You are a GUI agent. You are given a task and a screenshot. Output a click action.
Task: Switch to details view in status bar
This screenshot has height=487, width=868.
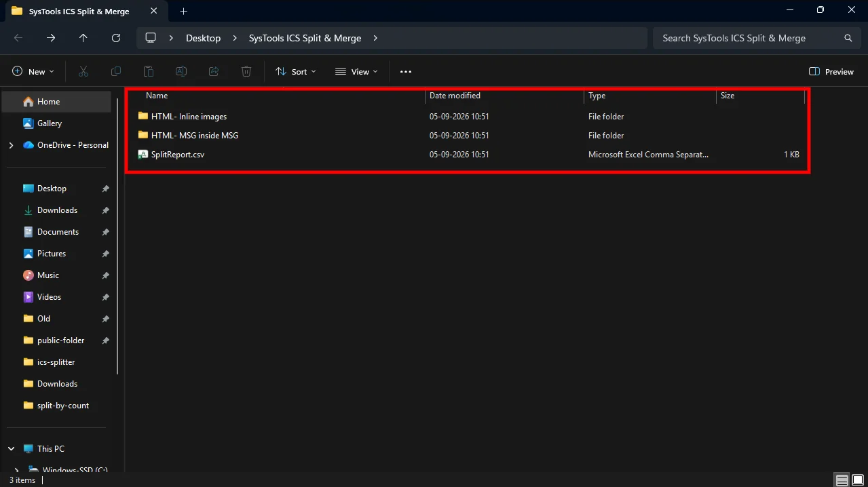tap(842, 480)
